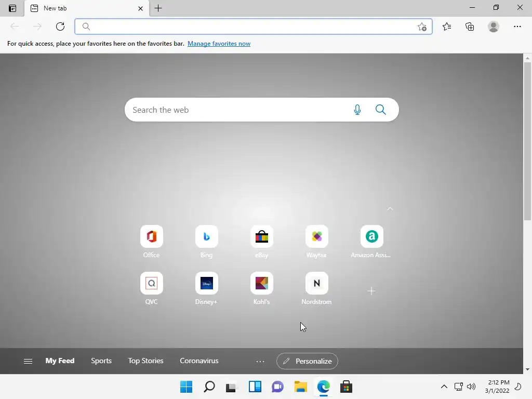Add a new quick link site
Viewport: 532px width, 399px height.
pos(371,291)
